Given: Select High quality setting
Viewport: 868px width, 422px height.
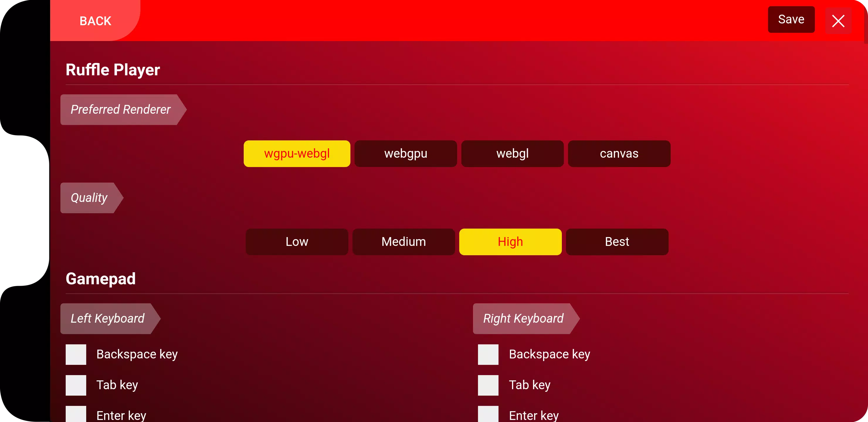Looking at the screenshot, I should pos(510,242).
